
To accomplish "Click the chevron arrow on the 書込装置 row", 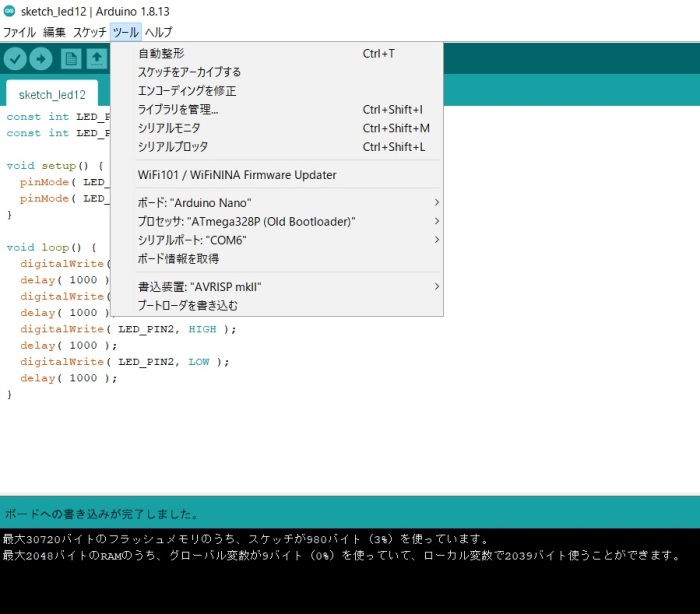I will [437, 286].
